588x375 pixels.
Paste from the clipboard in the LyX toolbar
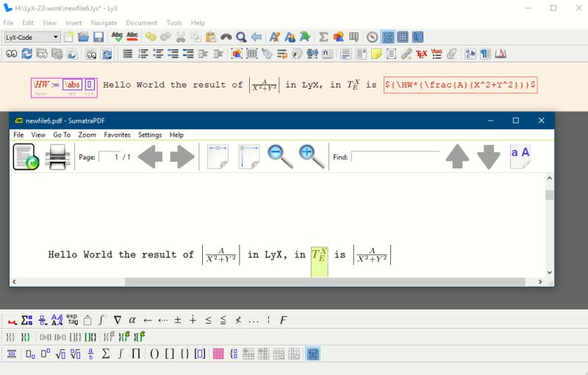point(211,37)
